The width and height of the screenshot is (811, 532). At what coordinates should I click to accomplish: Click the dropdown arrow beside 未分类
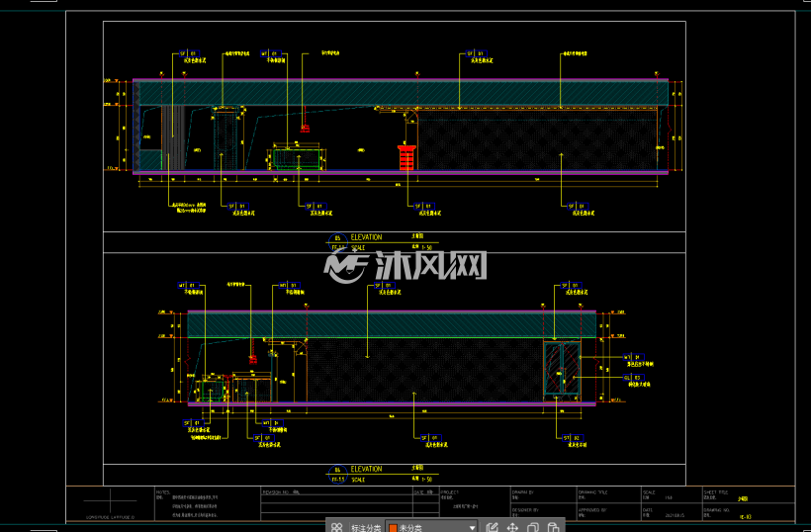point(472,528)
